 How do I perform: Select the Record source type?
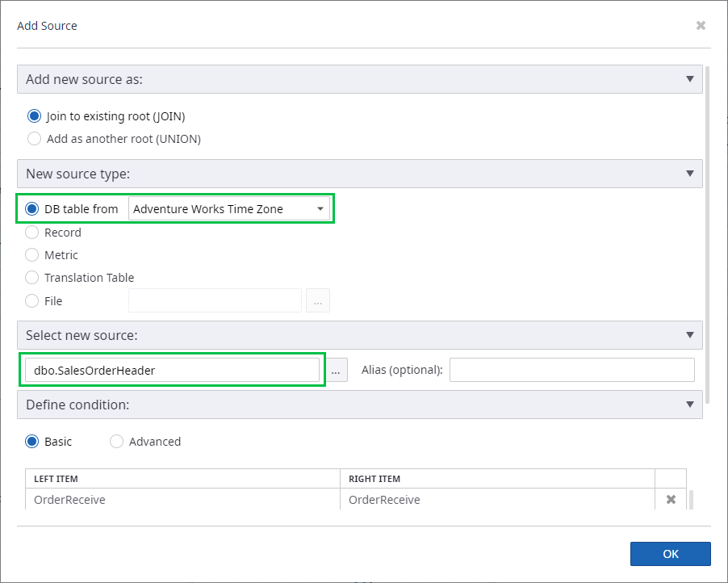click(x=32, y=233)
